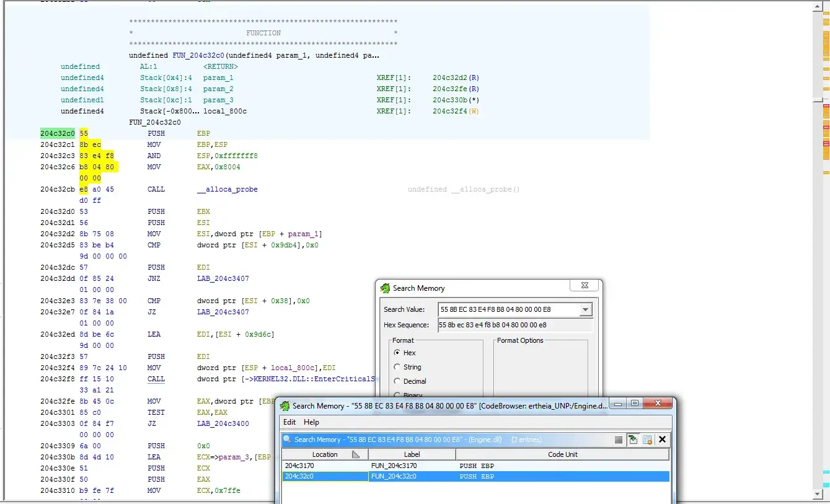The image size is (830, 504).
Task: Maximize the Search Memory results window
Action: click(635, 404)
